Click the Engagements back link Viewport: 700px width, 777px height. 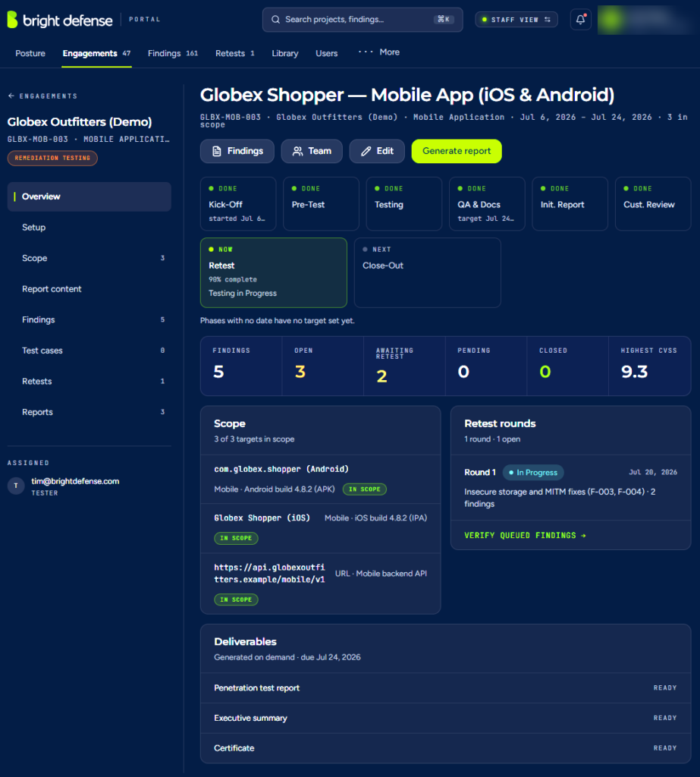[x=42, y=96]
